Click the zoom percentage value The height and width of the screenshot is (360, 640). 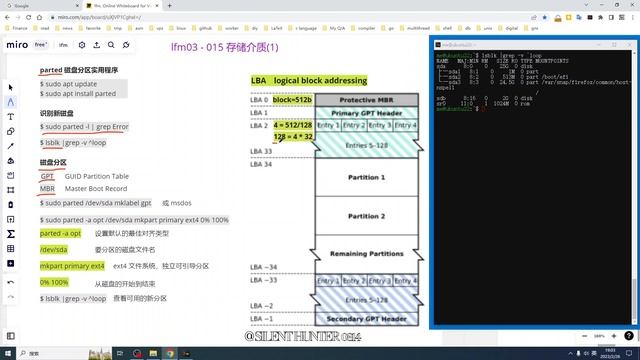click(x=599, y=336)
